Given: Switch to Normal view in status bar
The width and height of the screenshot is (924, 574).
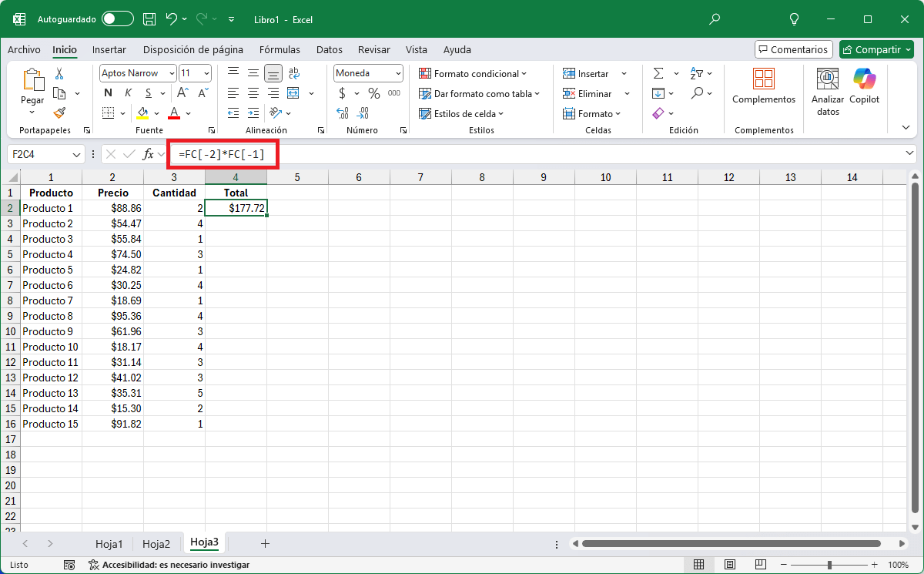Looking at the screenshot, I should (699, 565).
